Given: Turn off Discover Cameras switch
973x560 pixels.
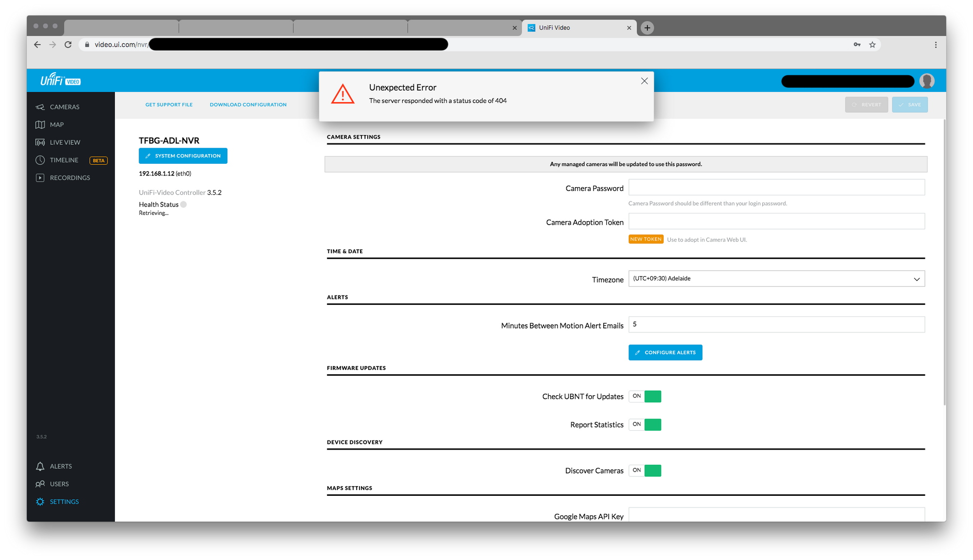Looking at the screenshot, I should click(x=645, y=471).
